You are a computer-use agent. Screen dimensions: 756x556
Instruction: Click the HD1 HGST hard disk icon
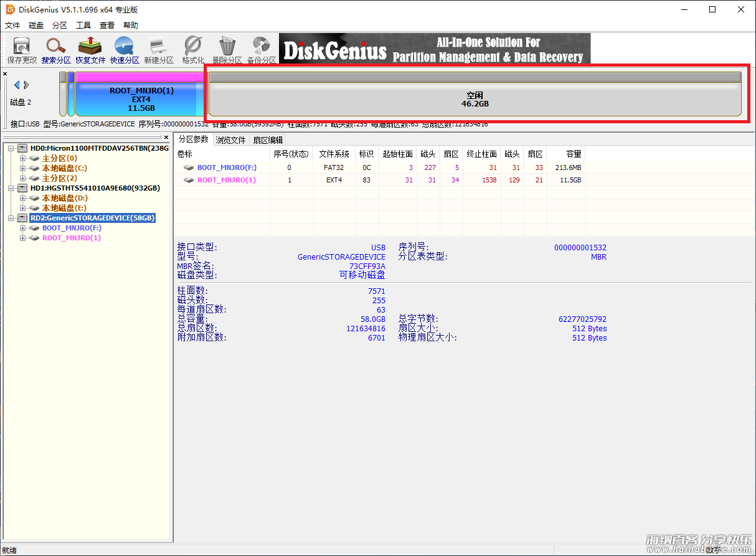click(22, 188)
